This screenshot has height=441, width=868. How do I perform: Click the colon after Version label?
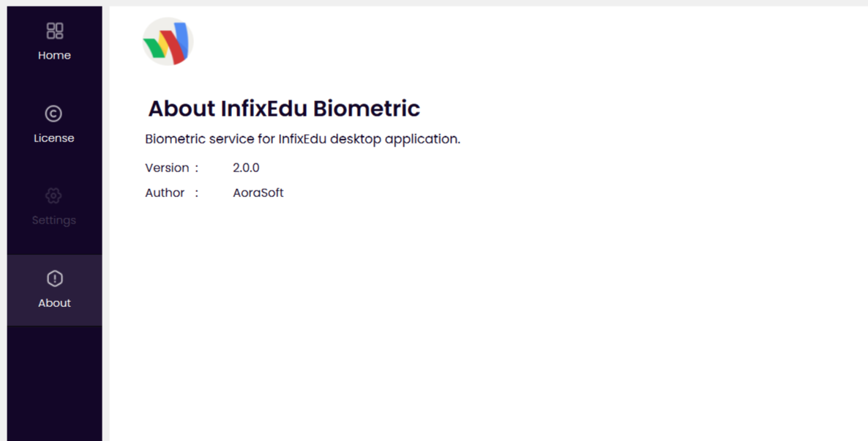coord(196,168)
